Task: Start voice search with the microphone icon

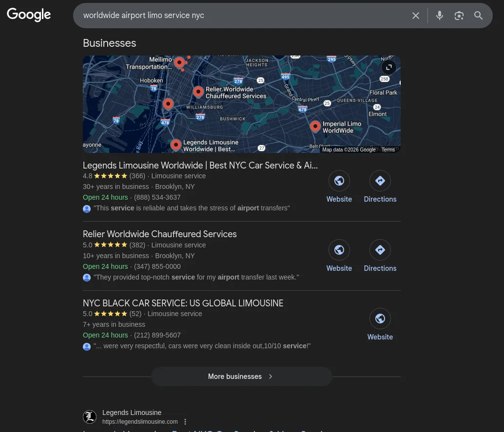Action: [x=439, y=16]
